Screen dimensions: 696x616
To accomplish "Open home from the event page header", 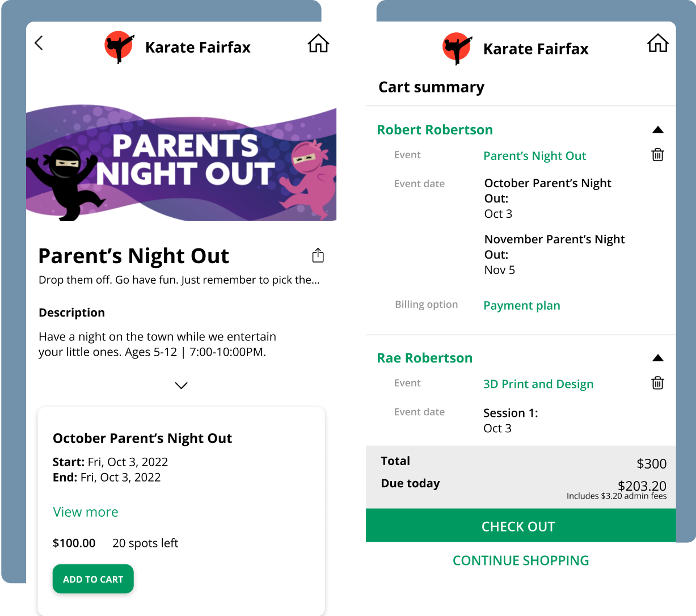I will click(x=318, y=43).
